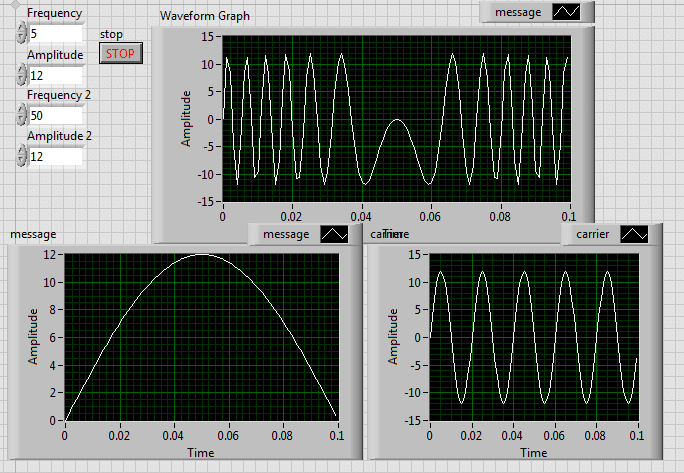Click the "message" legend label on Waveform Graph
The image size is (684, 473).
click(518, 12)
